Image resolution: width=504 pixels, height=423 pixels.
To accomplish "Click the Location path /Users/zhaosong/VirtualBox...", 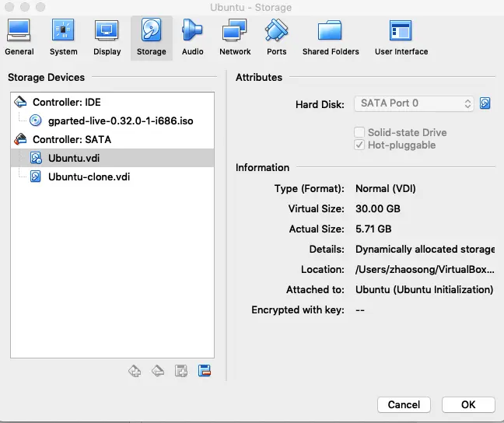I will pyautogui.click(x=425, y=269).
